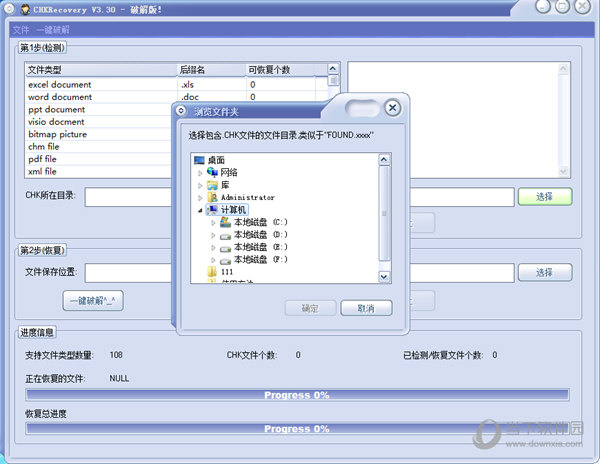Click 取消 button in browse dialog

pos(366,308)
